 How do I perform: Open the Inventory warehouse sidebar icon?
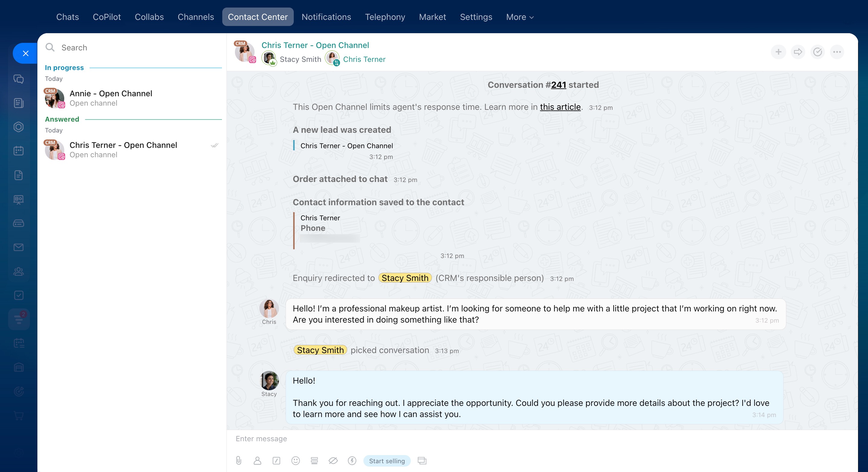[18, 367]
